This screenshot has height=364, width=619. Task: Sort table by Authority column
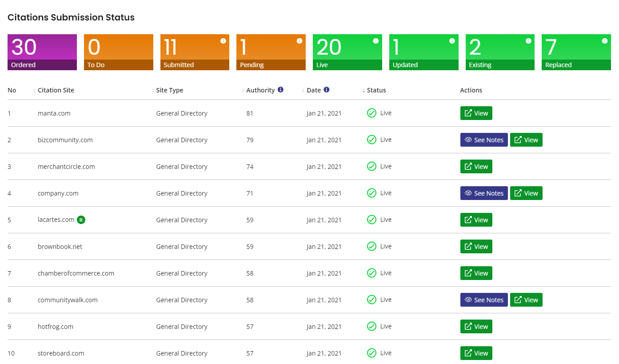coord(260,90)
